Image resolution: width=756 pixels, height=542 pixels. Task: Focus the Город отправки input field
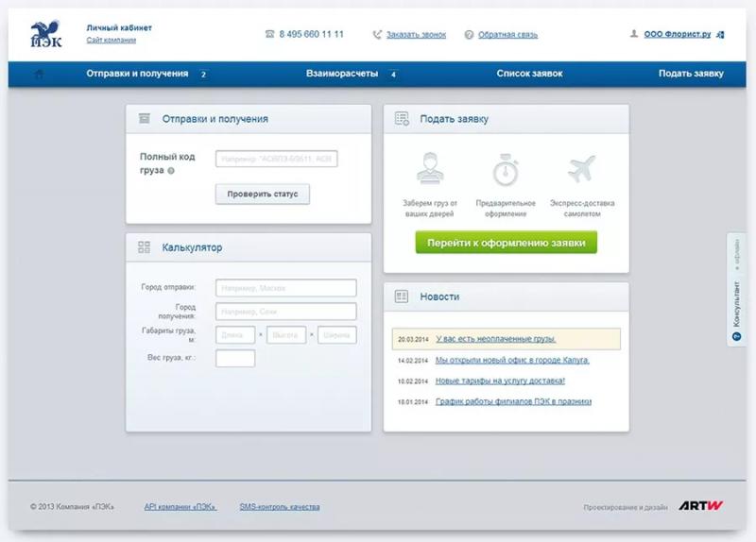[x=285, y=288]
